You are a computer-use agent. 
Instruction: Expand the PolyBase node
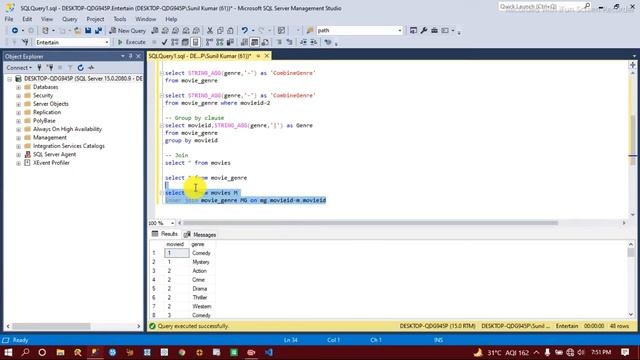click(x=18, y=121)
